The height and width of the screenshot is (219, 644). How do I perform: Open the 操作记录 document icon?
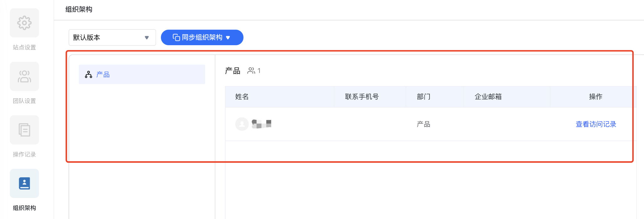coord(24,130)
